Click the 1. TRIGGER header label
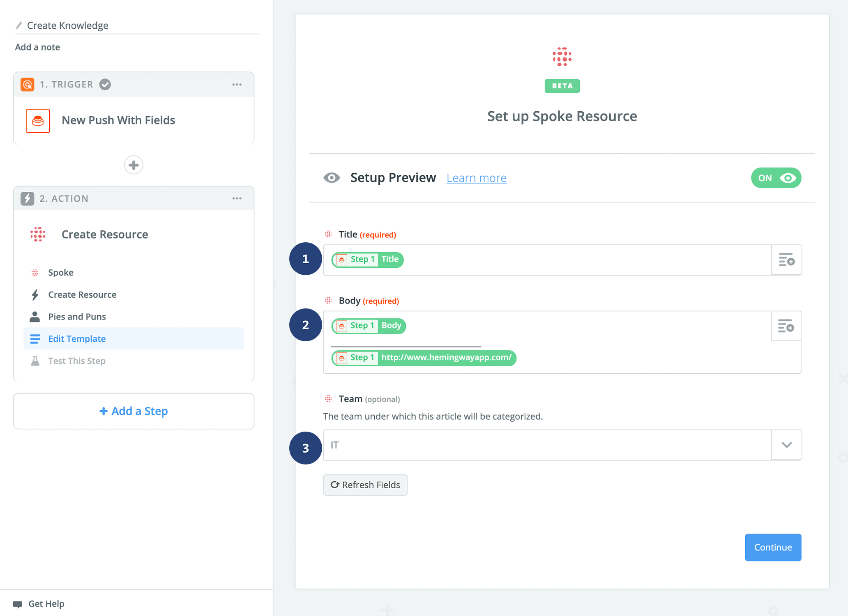 (66, 85)
